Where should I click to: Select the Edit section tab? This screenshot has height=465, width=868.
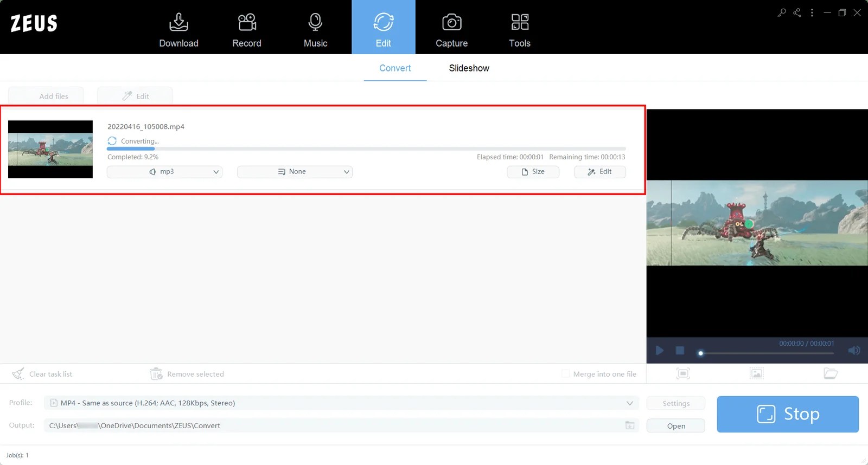pyautogui.click(x=384, y=27)
